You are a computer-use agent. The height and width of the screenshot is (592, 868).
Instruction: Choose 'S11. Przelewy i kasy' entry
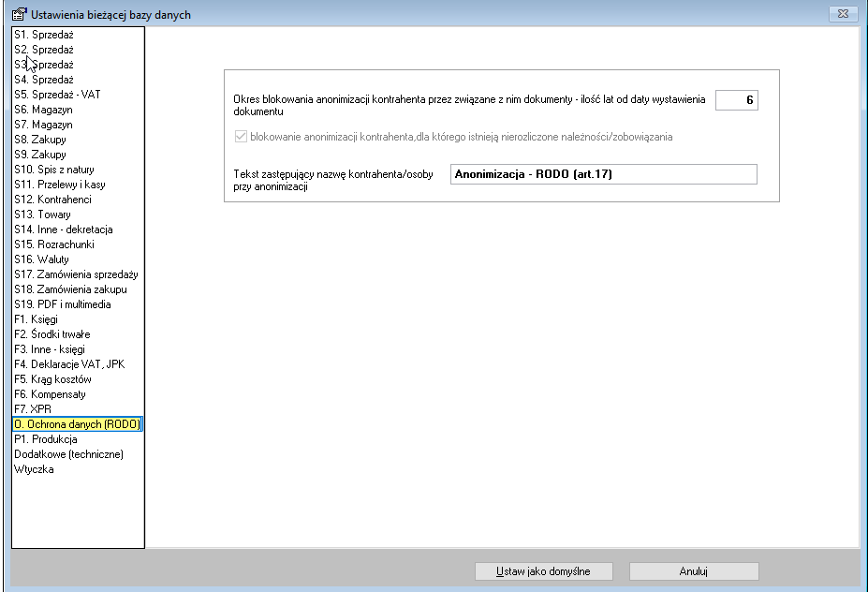(59, 185)
